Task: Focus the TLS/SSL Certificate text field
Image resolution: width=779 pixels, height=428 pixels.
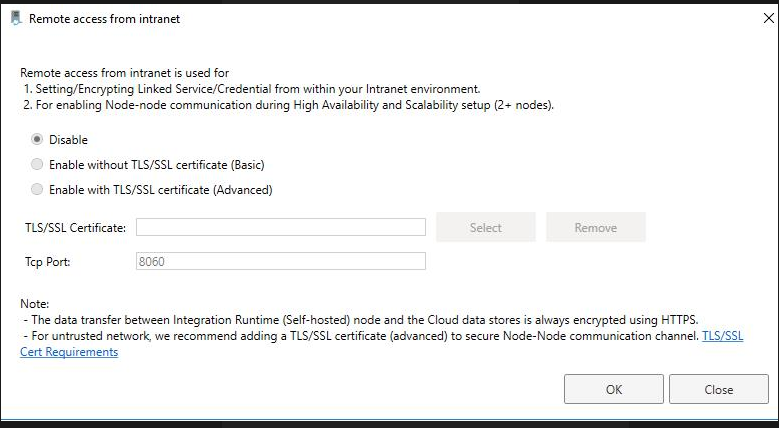Action: tap(281, 227)
